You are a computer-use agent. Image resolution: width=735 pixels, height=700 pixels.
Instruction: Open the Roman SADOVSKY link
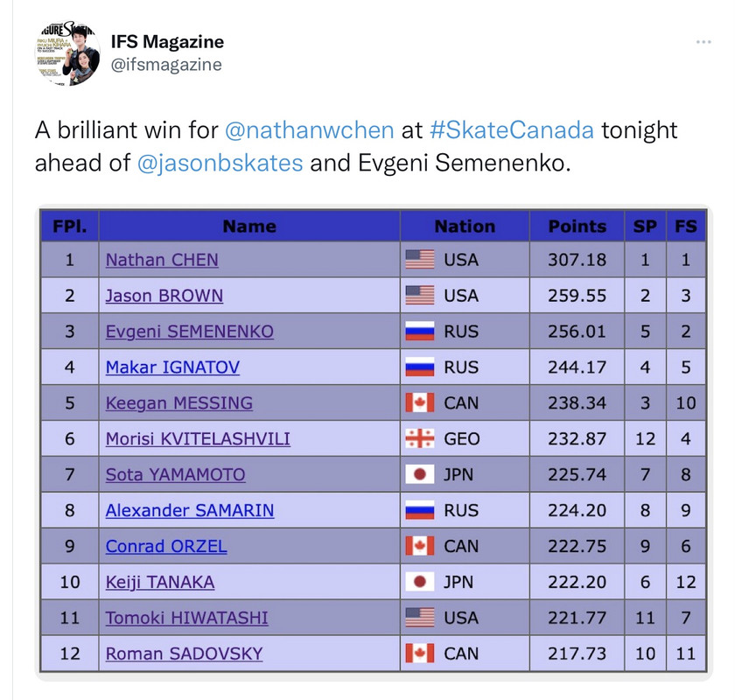(185, 654)
